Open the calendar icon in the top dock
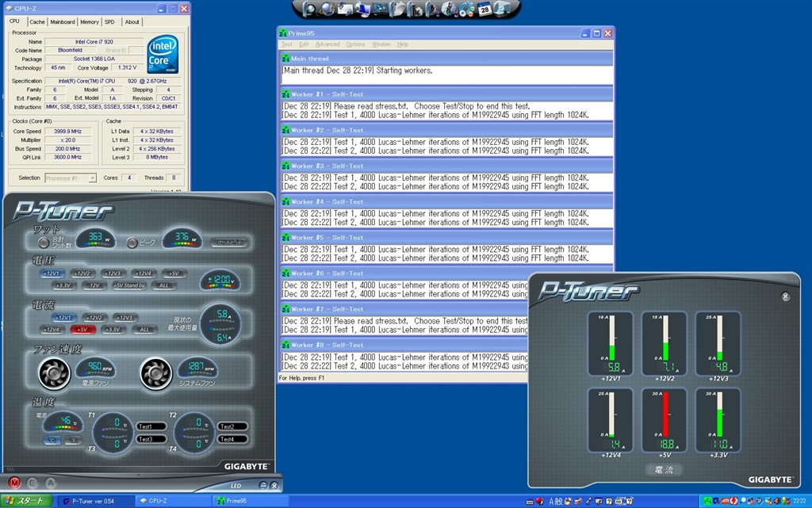 pos(483,10)
